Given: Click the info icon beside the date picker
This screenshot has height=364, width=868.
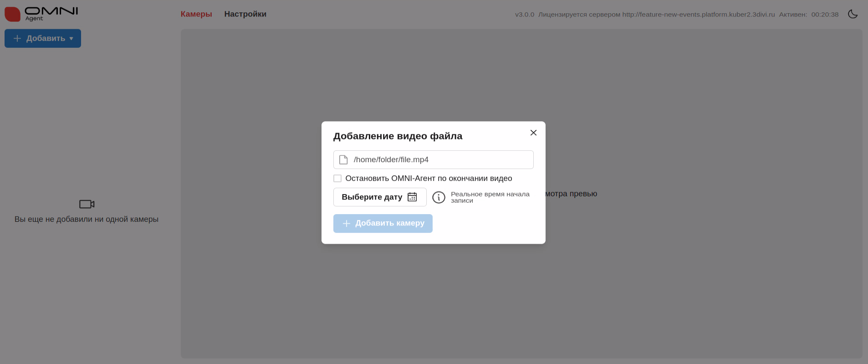Looking at the screenshot, I should point(439,197).
